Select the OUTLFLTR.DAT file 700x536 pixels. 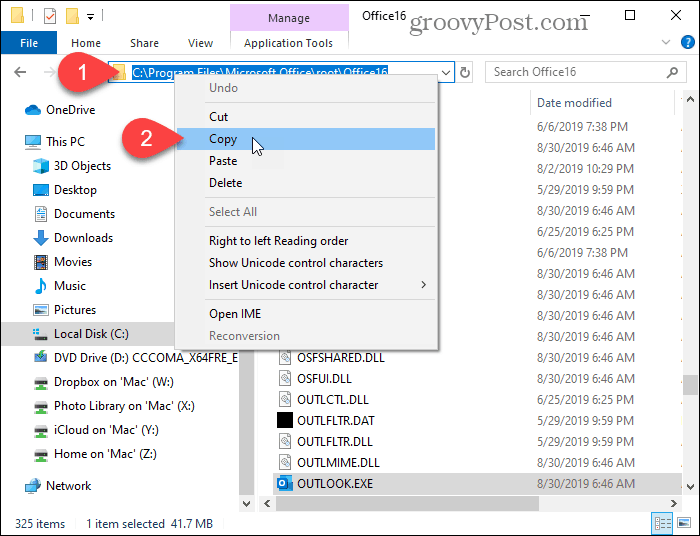tap(336, 420)
